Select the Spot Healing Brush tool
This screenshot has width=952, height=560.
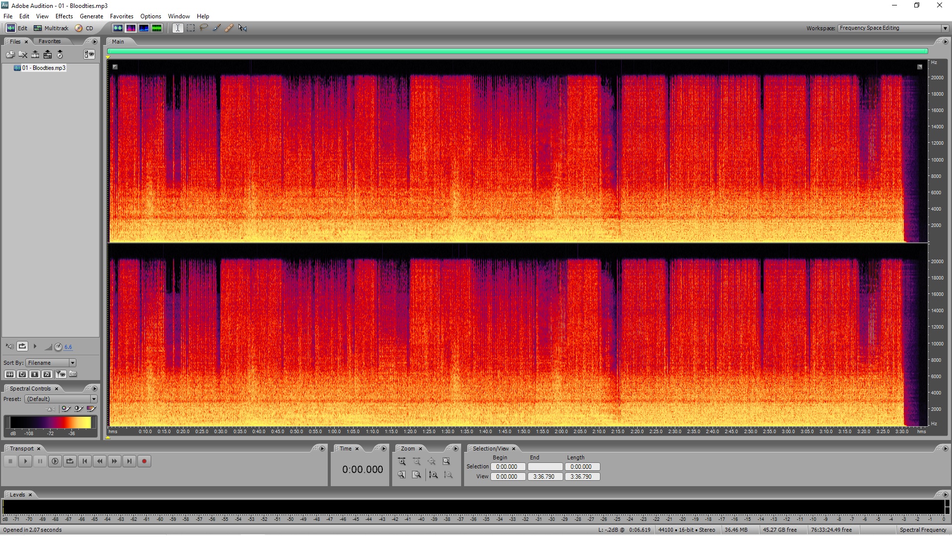point(229,28)
